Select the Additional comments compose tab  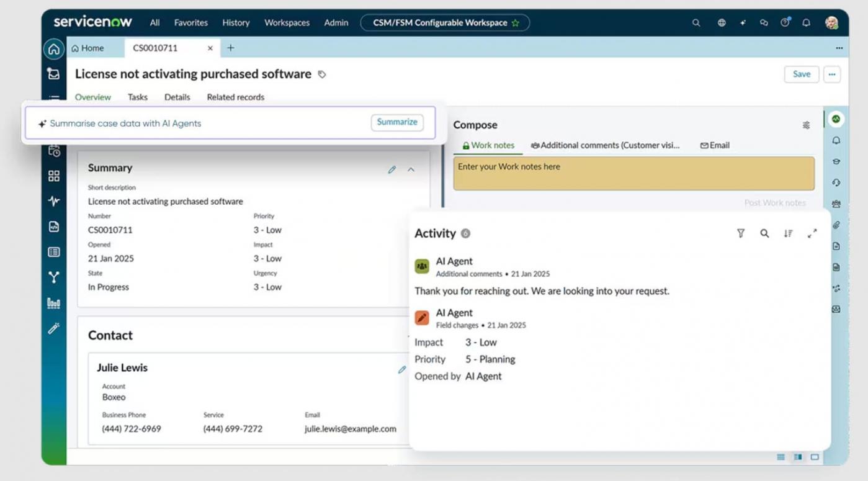(x=605, y=145)
